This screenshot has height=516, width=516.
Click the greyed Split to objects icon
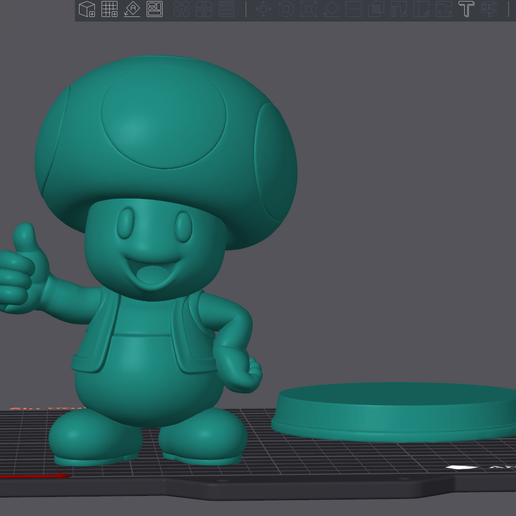pyautogui.click(x=182, y=9)
